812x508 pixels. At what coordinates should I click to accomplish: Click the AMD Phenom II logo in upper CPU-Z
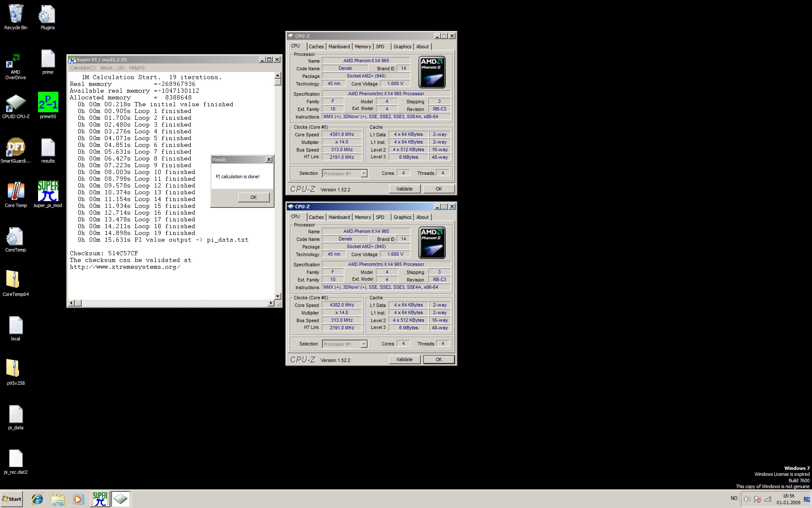[432, 72]
